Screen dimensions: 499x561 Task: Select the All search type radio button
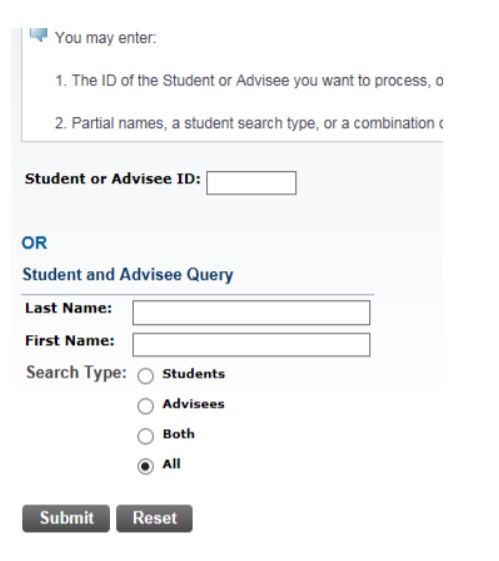coord(146,466)
